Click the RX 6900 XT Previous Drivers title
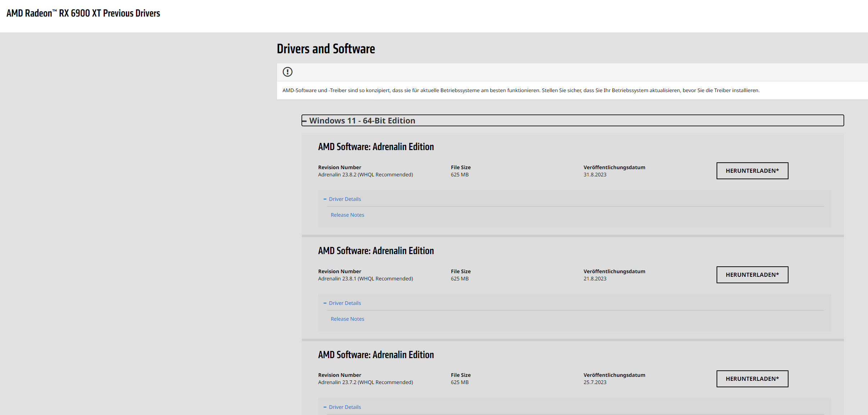 [83, 13]
